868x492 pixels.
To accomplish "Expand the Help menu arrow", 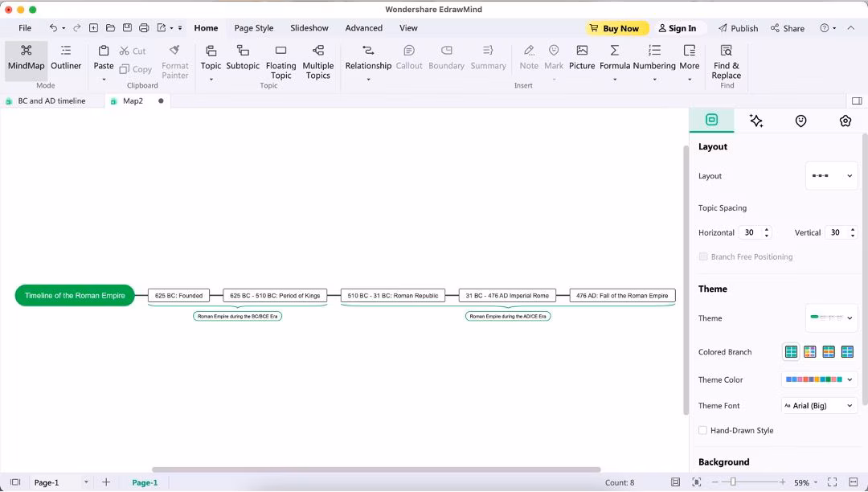I will 834,28.
